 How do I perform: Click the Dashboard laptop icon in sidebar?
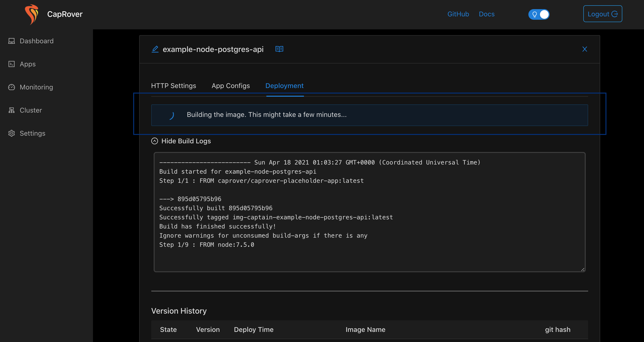[x=12, y=41]
